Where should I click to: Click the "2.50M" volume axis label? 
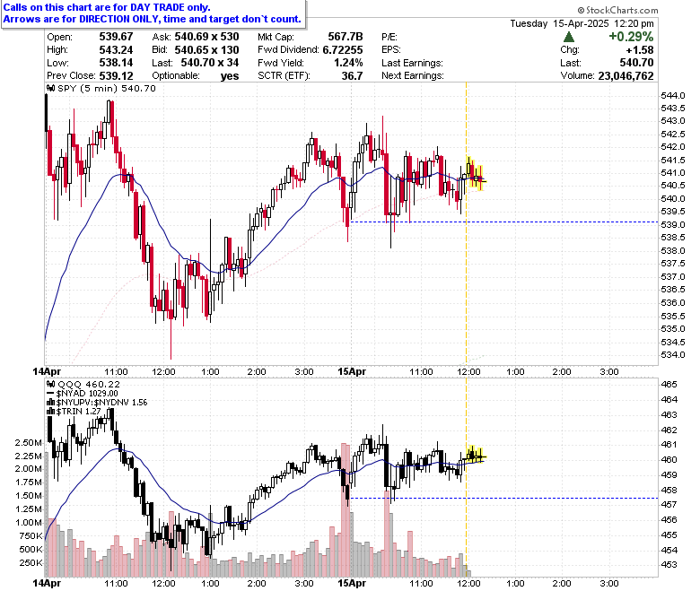tap(29, 442)
